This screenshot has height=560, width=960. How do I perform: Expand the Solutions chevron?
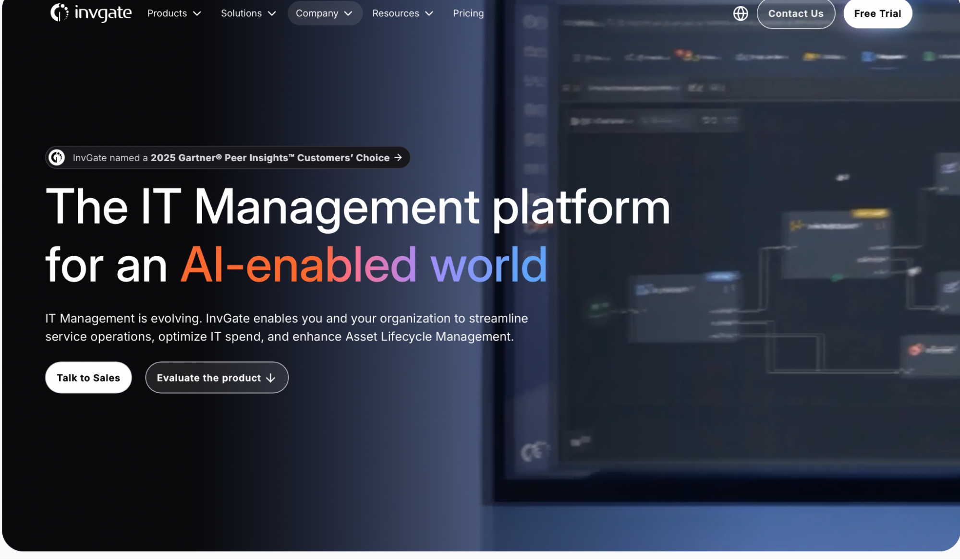point(272,13)
